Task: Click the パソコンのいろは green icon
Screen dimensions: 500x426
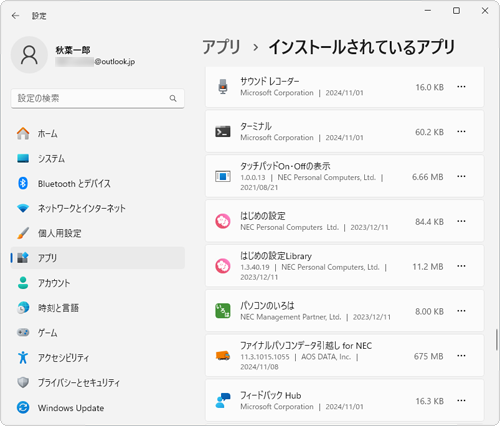Action: [x=223, y=311]
